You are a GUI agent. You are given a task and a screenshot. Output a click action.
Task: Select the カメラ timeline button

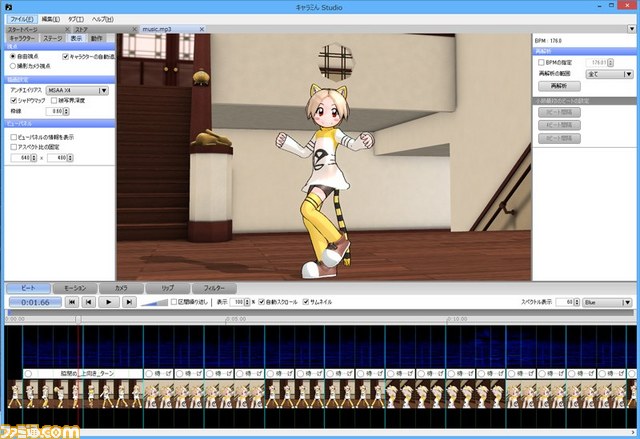point(121,288)
